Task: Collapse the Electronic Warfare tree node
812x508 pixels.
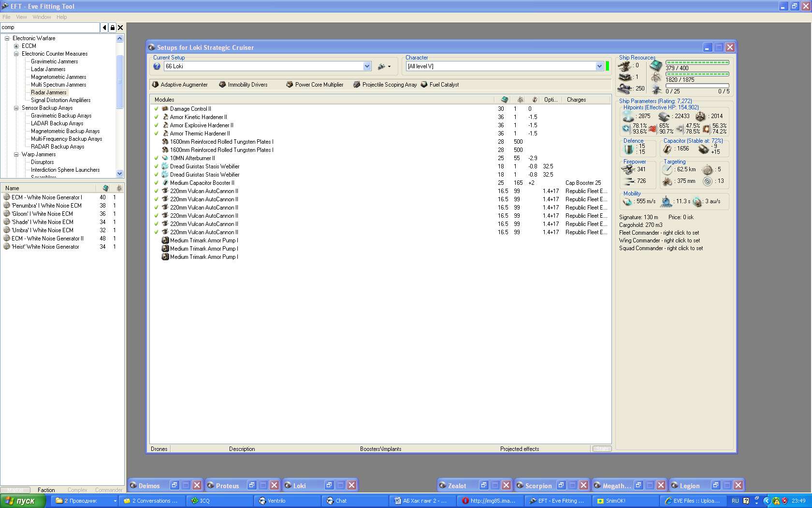Action: 7,38
